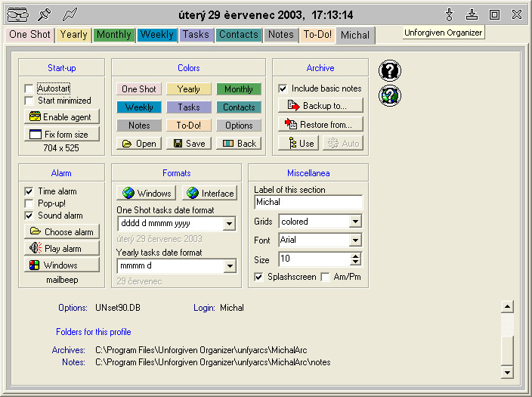Viewport: 532px width, 397px height.
Task: Open web help with the globe question icon
Action: 390,96
